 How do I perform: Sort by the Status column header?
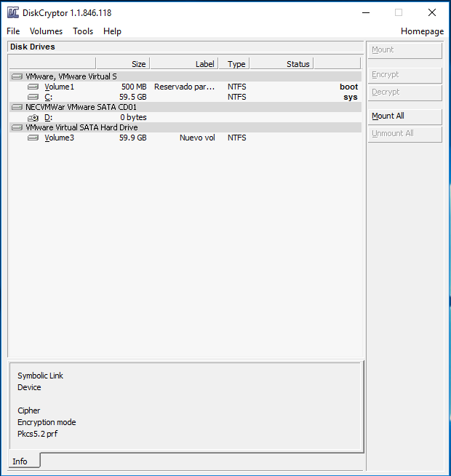282,64
